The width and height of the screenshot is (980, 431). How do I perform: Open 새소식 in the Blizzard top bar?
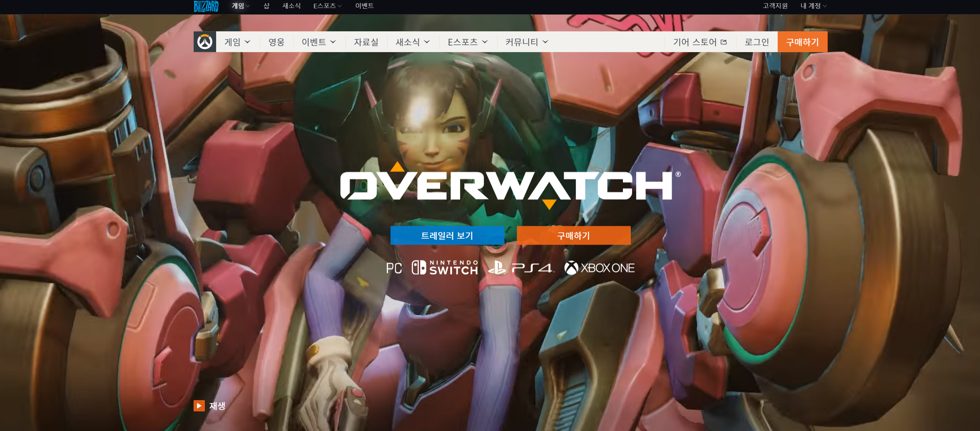(x=292, y=6)
